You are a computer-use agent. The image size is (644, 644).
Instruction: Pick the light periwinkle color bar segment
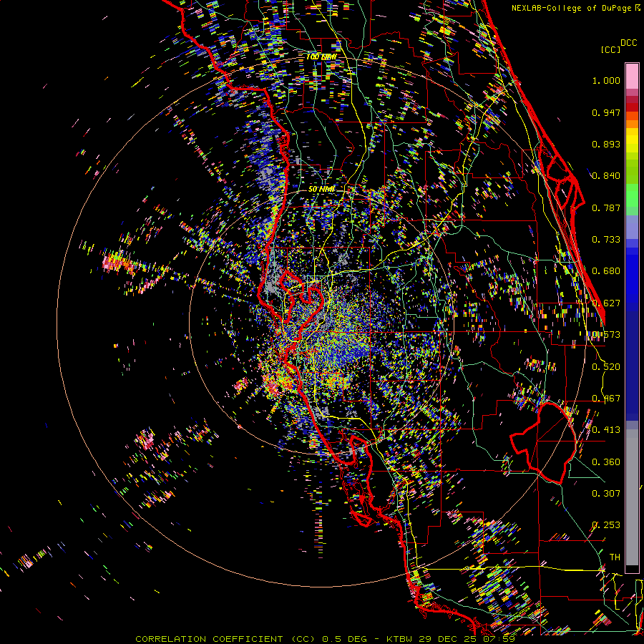pyautogui.click(x=632, y=227)
